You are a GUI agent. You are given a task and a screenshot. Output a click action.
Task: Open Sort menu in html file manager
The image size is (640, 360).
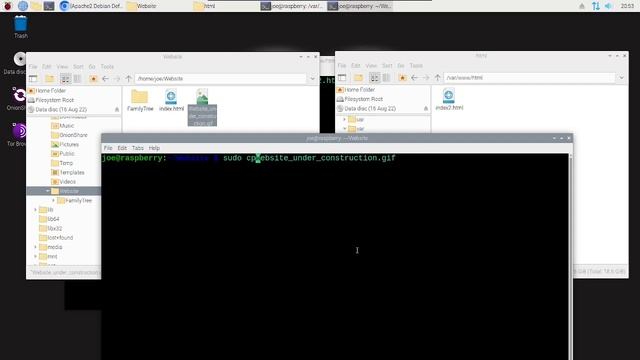coord(387,65)
